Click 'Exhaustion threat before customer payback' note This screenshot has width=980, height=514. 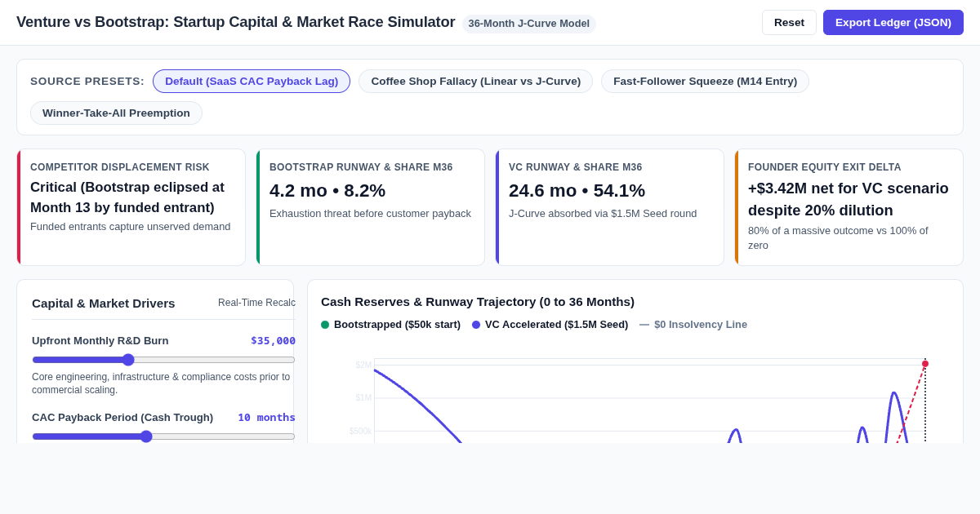[370, 214]
